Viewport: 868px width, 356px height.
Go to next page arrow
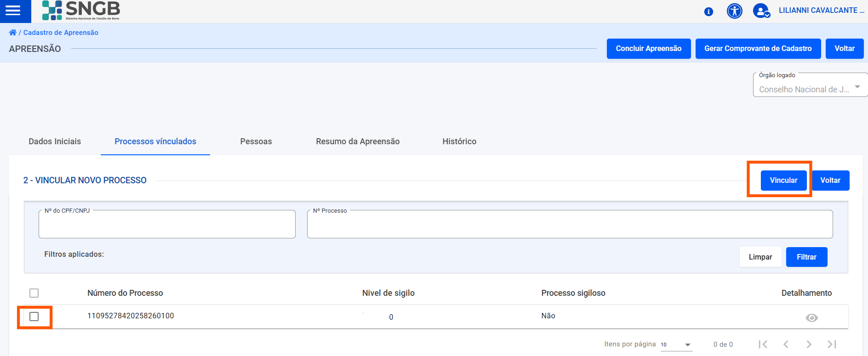point(809,344)
